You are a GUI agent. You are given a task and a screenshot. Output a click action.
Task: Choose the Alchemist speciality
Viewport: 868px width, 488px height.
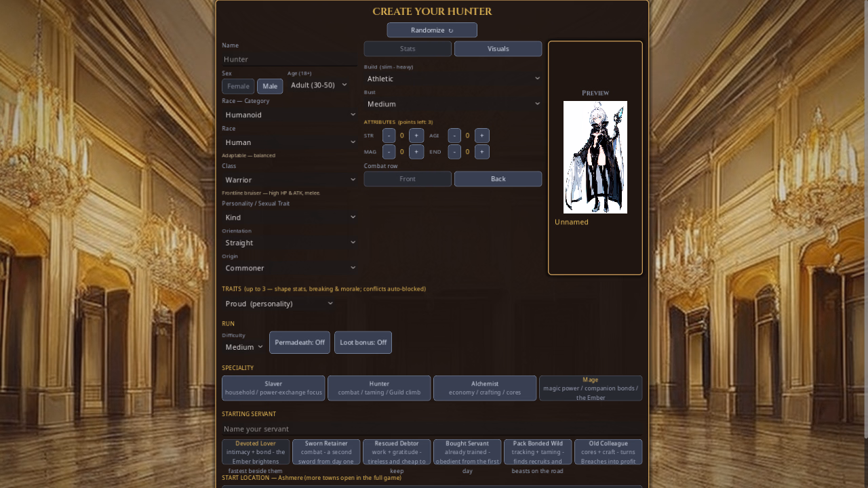coord(485,388)
